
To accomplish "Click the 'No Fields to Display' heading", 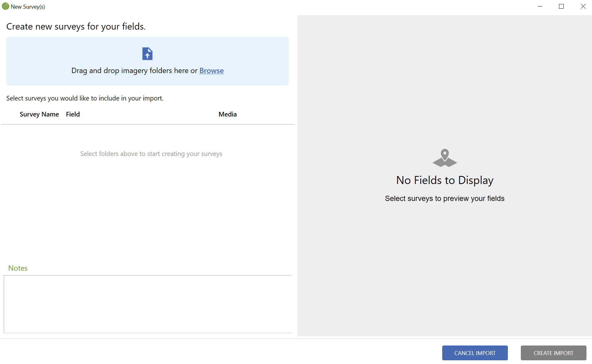I will [445, 180].
